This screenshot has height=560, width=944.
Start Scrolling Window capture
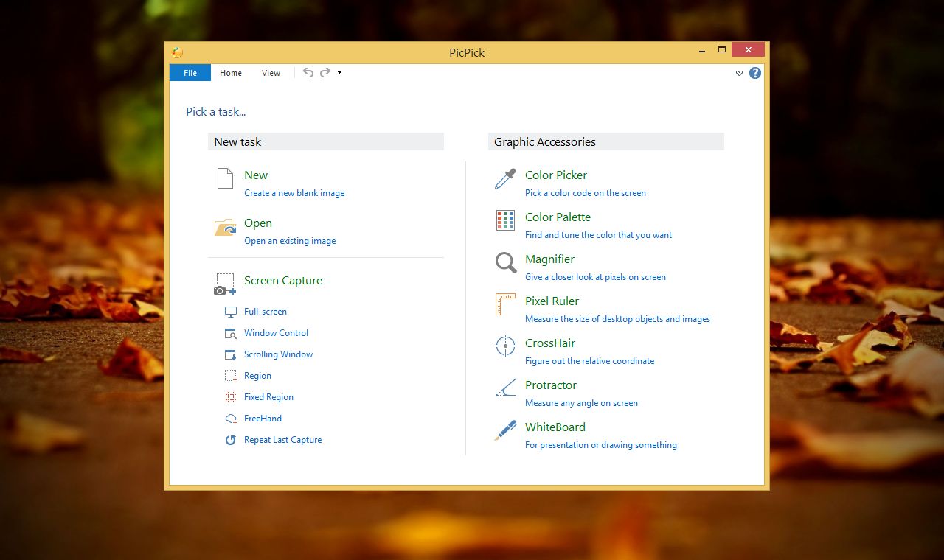click(279, 354)
